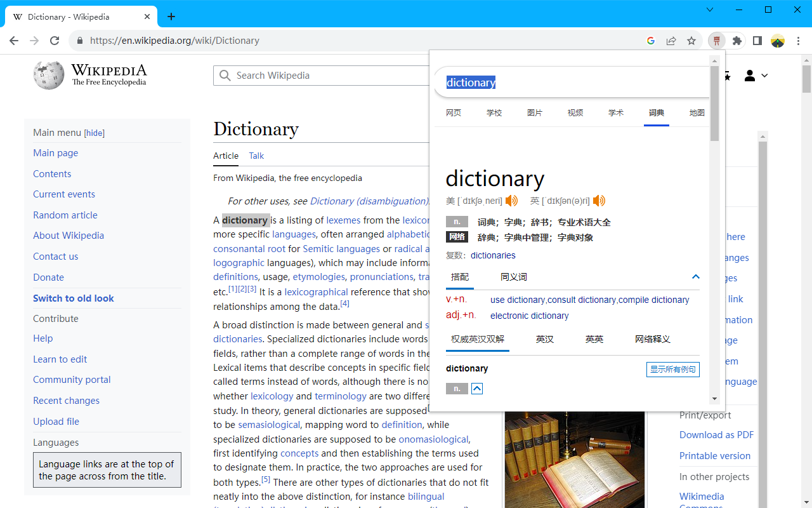Click the Wikipedia globe logo
The image size is (812, 508).
(x=49, y=75)
